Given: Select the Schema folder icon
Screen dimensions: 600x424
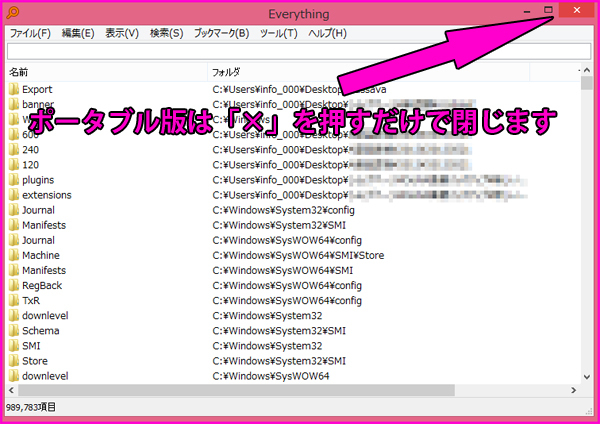Looking at the screenshot, I should pyautogui.click(x=14, y=331).
